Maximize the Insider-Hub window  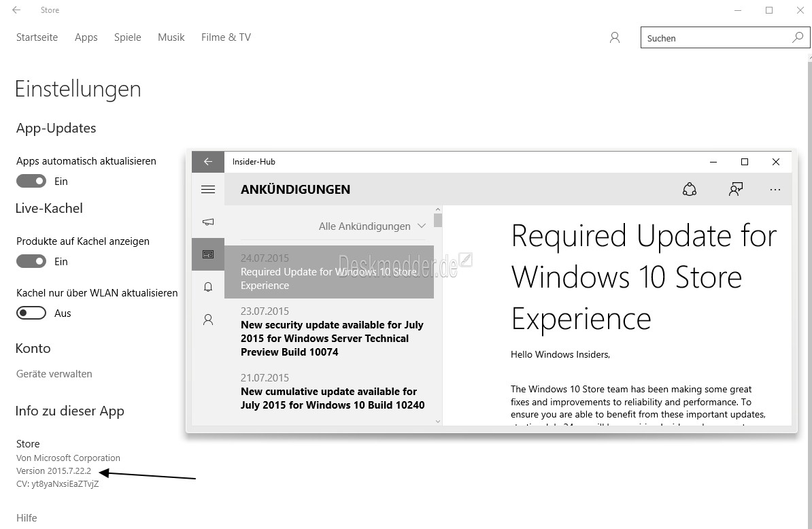[x=745, y=162]
